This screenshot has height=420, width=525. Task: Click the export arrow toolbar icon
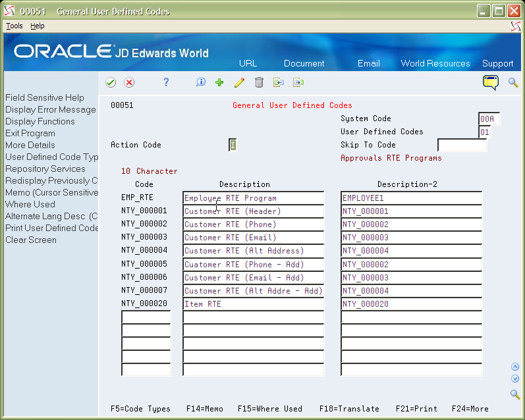(x=298, y=82)
